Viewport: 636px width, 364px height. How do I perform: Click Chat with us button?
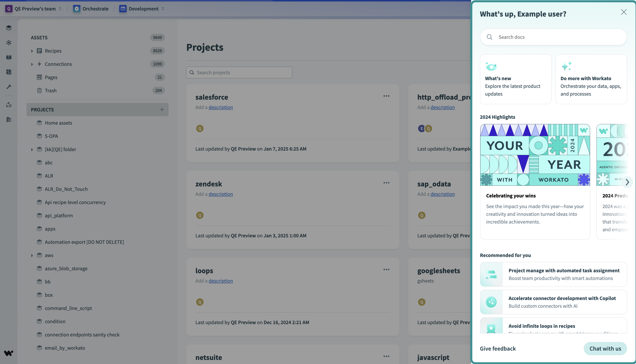coord(605,349)
